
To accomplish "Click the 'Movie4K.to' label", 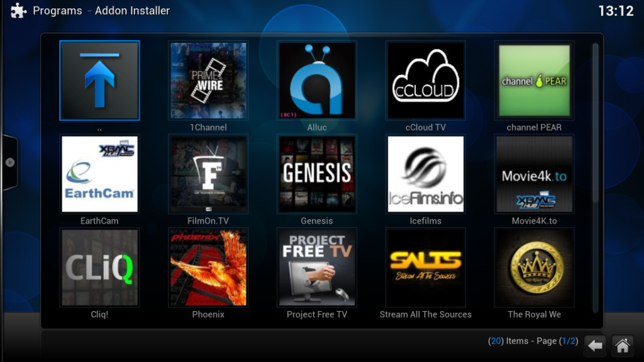I will 534,221.
